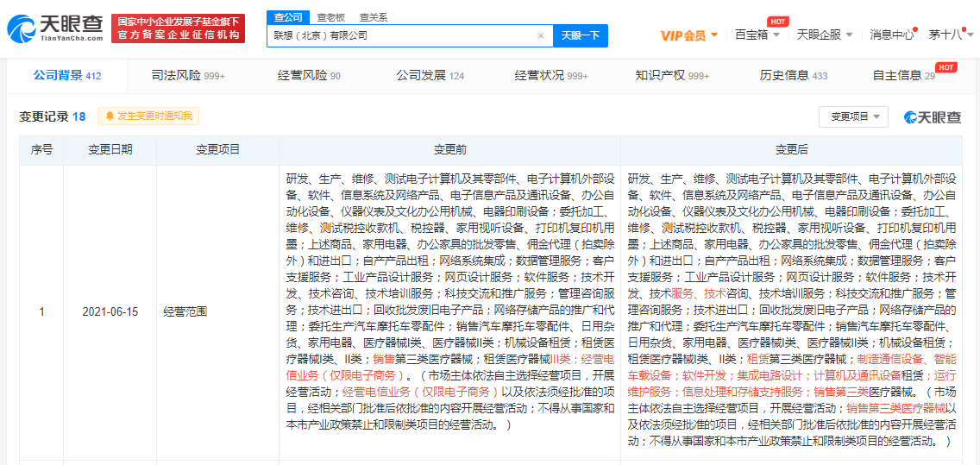Click the 序号 column header

41,150
